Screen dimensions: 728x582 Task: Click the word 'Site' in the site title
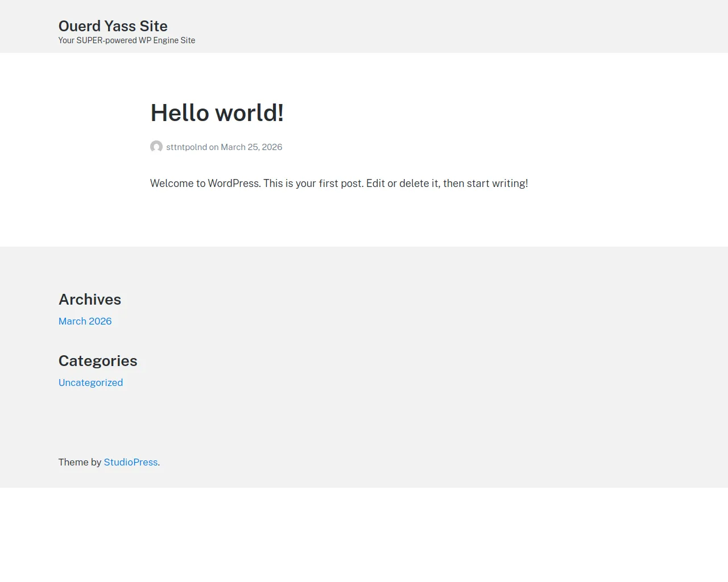click(154, 26)
